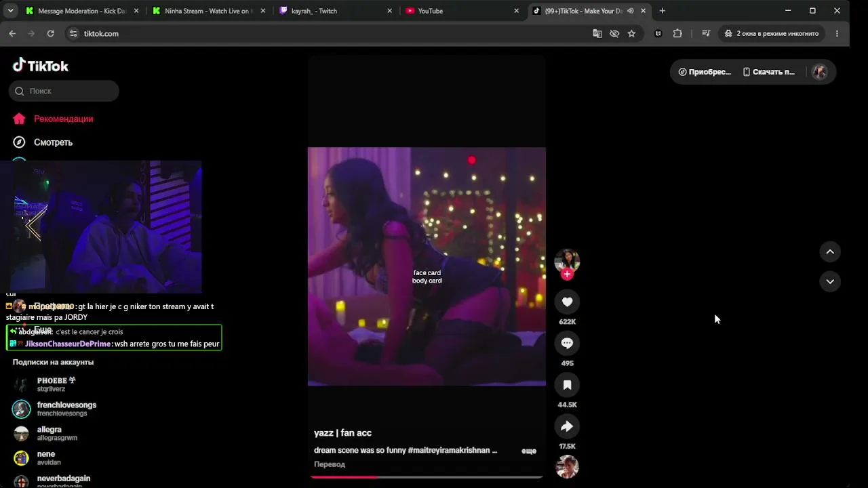Viewport: 868px width, 488px height.
Task: Bookmark this page with the star icon
Action: 631,33
